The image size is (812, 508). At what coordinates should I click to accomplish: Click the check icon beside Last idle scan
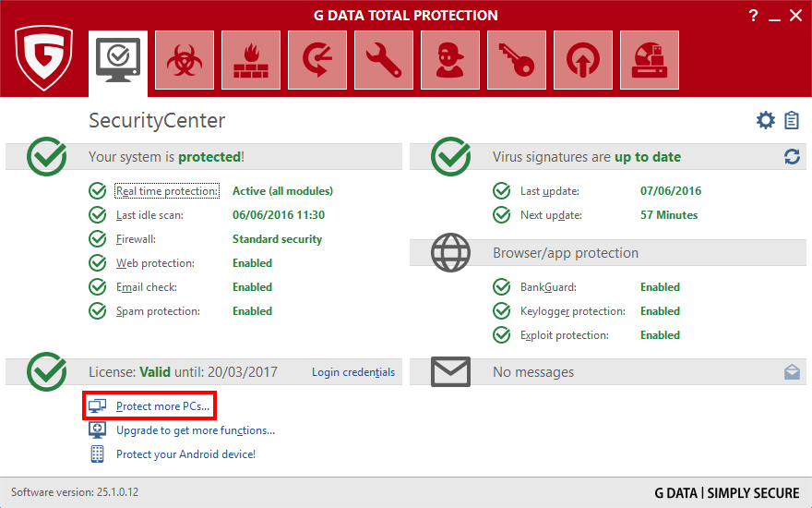[98, 214]
